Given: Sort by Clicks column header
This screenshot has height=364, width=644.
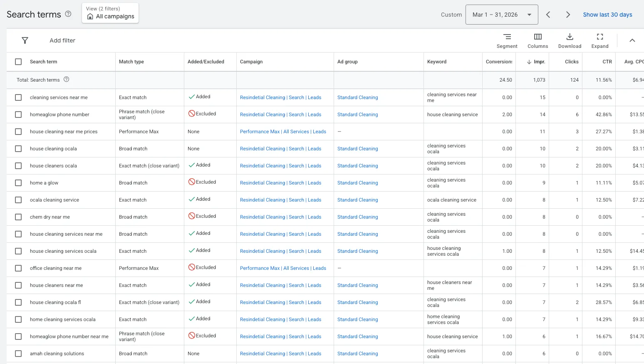Looking at the screenshot, I should 572,62.
